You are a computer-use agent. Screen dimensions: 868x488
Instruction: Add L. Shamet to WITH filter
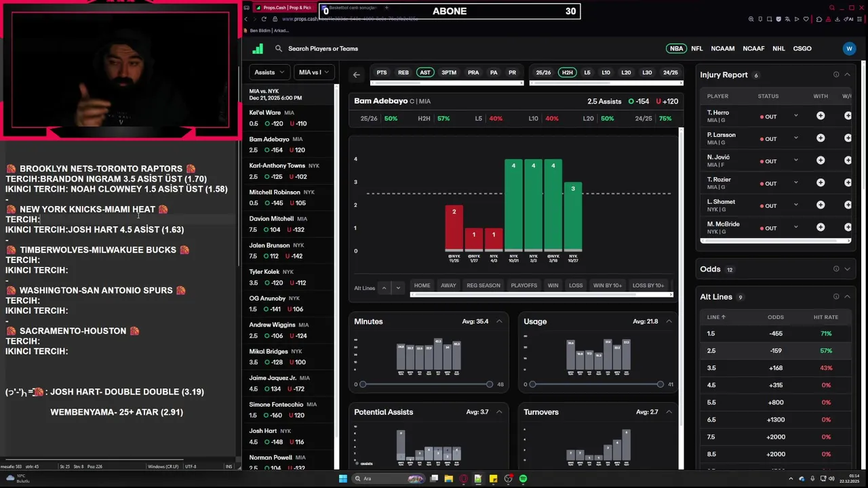coord(821,205)
